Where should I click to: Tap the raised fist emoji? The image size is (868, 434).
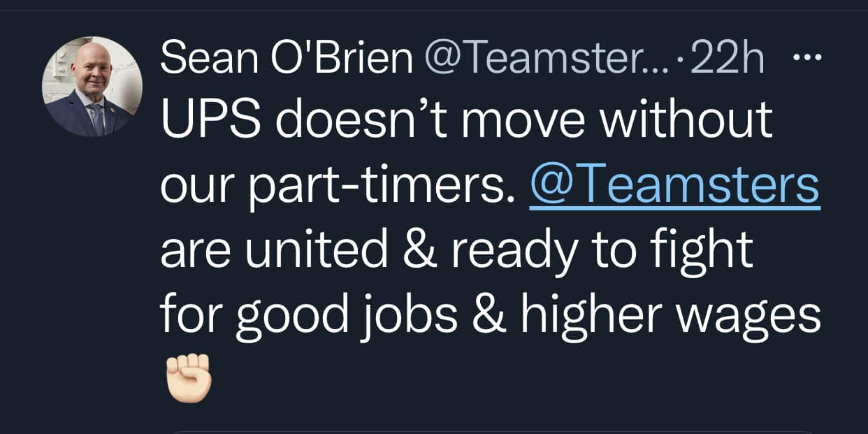coord(188,377)
